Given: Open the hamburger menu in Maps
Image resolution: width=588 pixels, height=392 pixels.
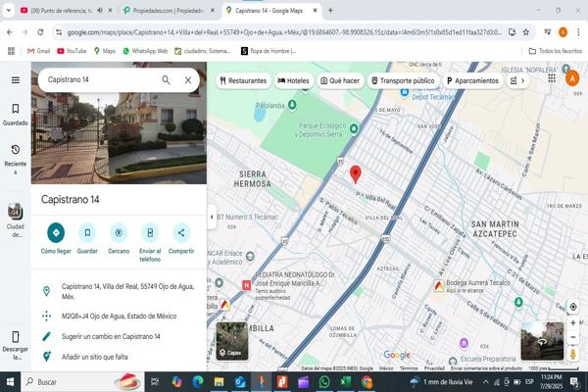Looking at the screenshot, I should click(15, 80).
